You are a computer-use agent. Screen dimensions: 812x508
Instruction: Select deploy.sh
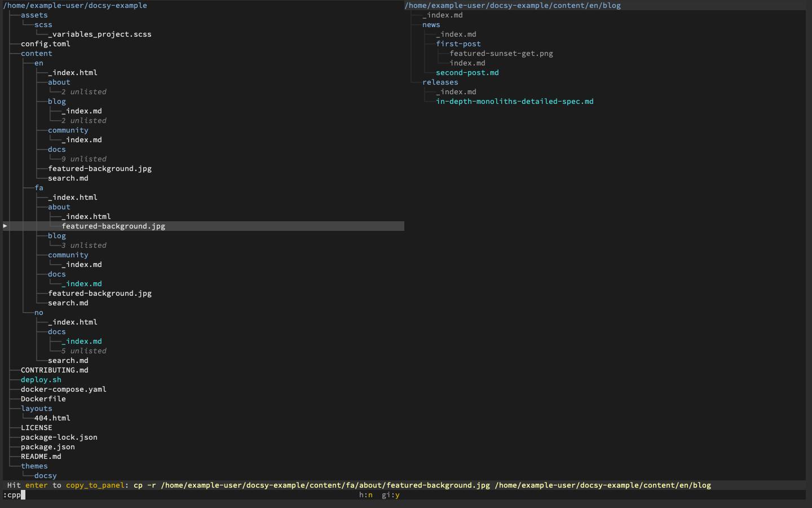pos(41,379)
